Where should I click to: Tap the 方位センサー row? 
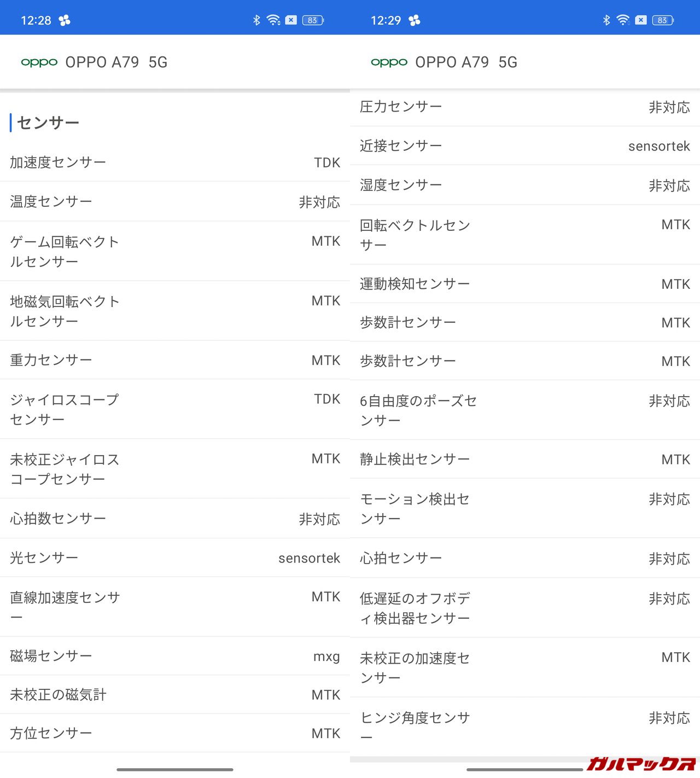(x=175, y=733)
